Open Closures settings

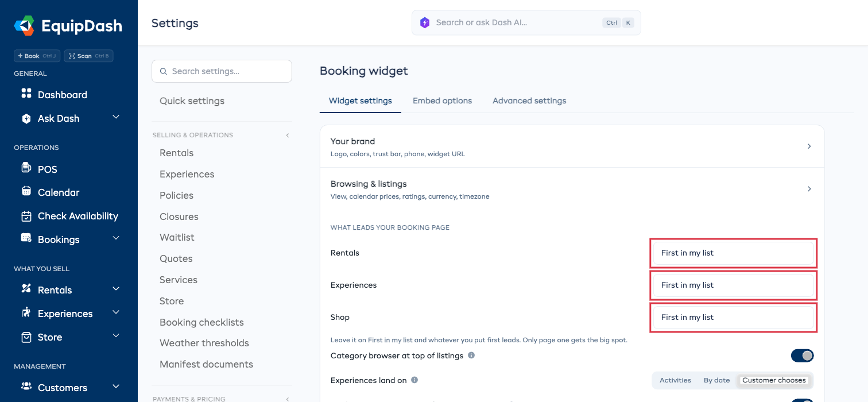point(179,217)
